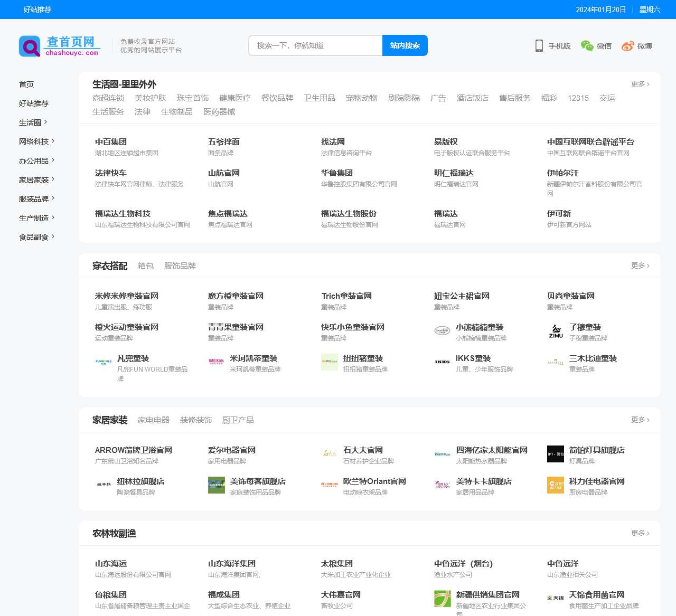Click the 天锦食用菌 logo
Viewport: 676px width, 616px height.
pos(556,599)
